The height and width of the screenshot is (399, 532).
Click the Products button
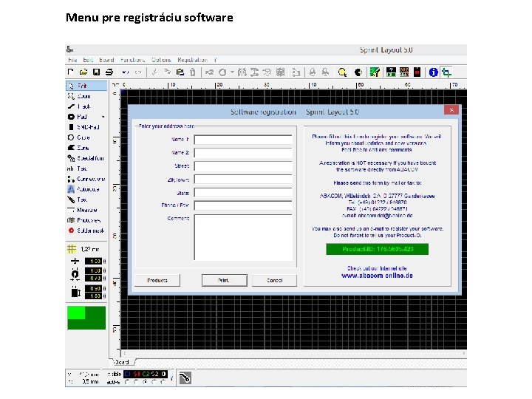point(157,280)
